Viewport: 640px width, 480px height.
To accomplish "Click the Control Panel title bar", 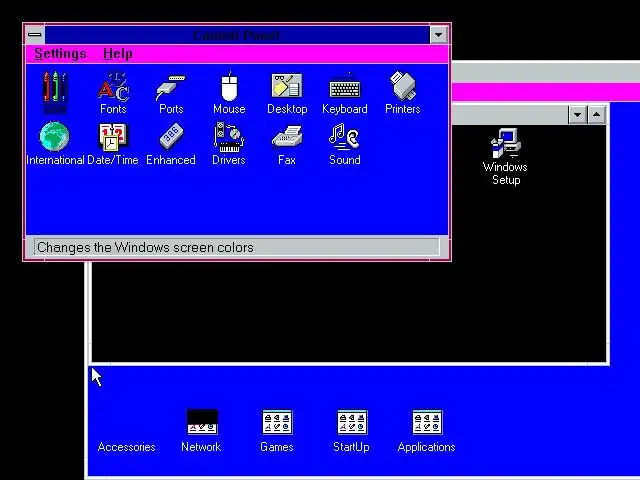I will [237, 35].
